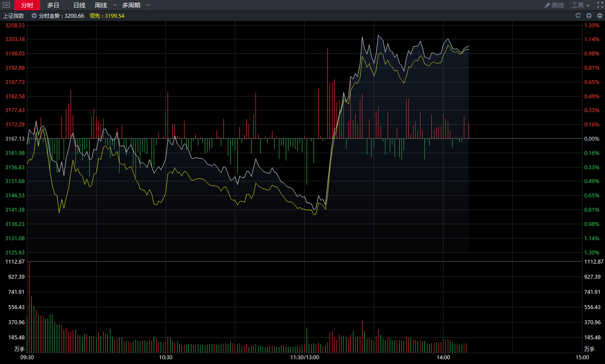Open the 多周期 multi-period view
The image size is (605, 364).
131,5
